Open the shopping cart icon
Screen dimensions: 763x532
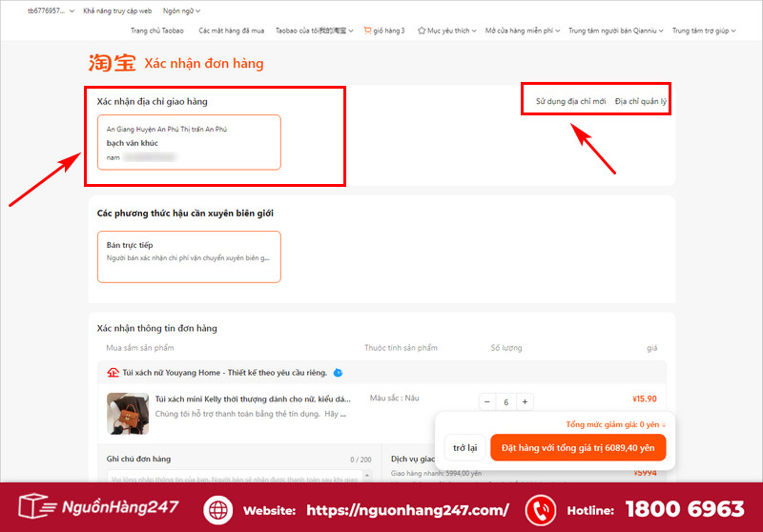(x=367, y=31)
